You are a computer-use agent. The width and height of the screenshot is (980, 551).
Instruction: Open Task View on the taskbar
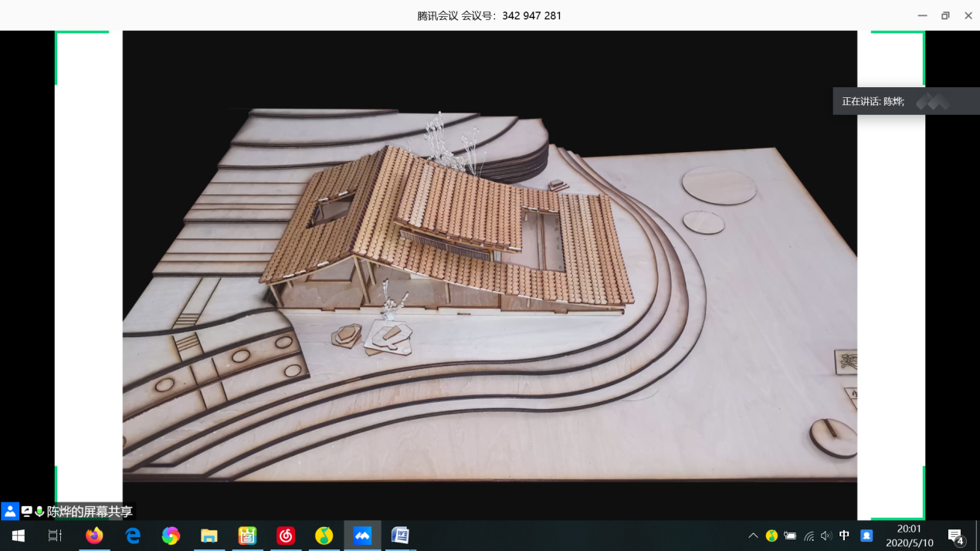pos(55,536)
